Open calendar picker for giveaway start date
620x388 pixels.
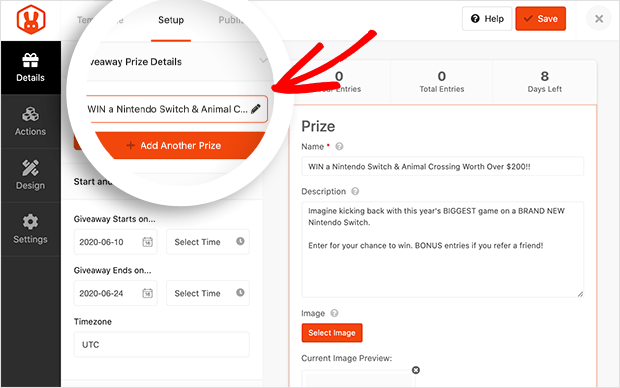click(x=147, y=242)
